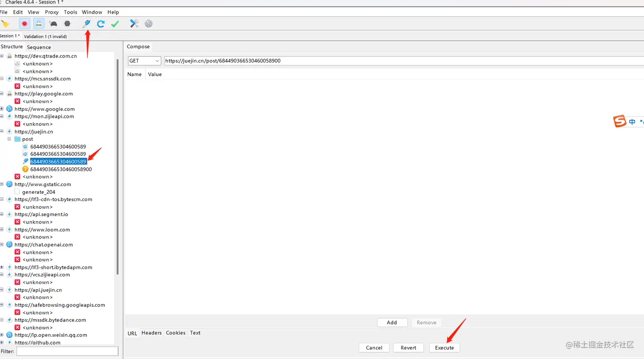The width and height of the screenshot is (644, 359).
Task: Open Compose with the pen toolbar icon
Action: (86, 24)
